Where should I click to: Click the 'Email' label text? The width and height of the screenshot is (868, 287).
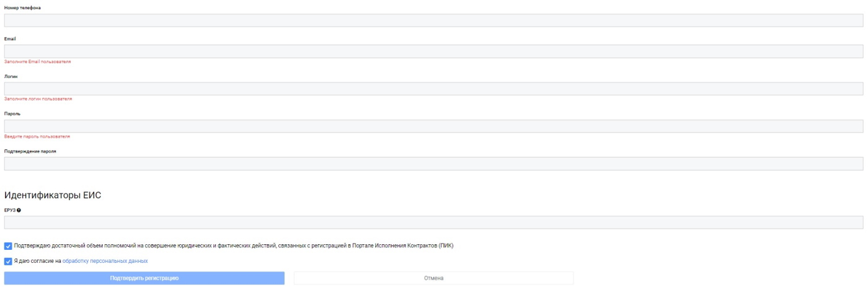point(9,38)
